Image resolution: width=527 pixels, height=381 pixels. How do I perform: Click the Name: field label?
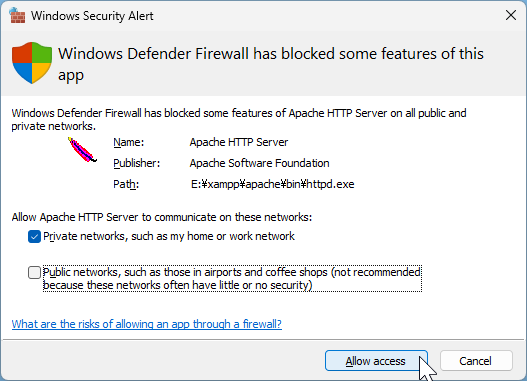128,142
